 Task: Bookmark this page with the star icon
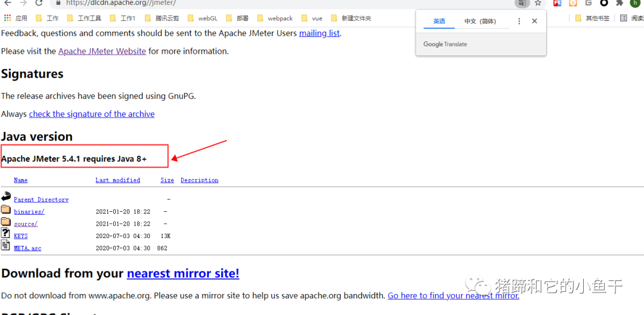tap(538, 3)
